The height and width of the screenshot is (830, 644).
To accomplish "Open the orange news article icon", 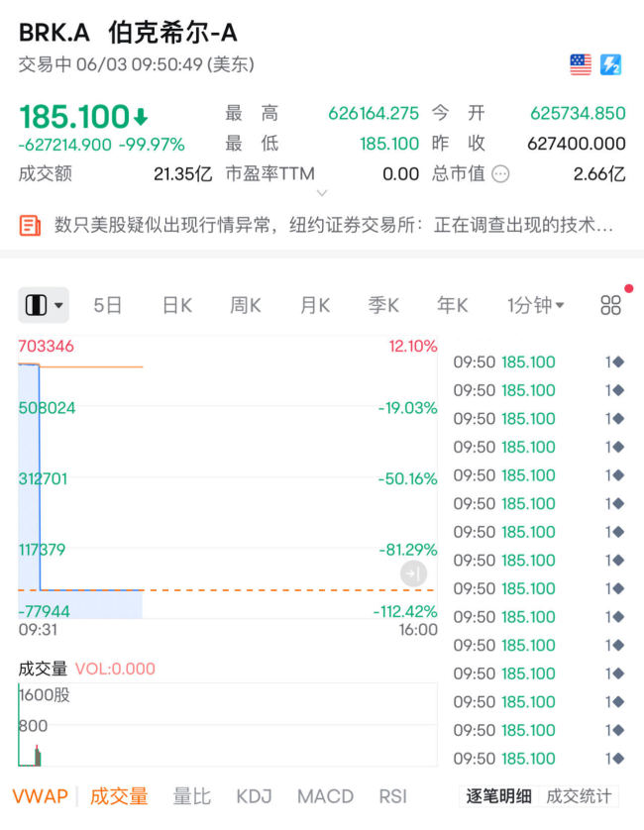I will (30, 225).
